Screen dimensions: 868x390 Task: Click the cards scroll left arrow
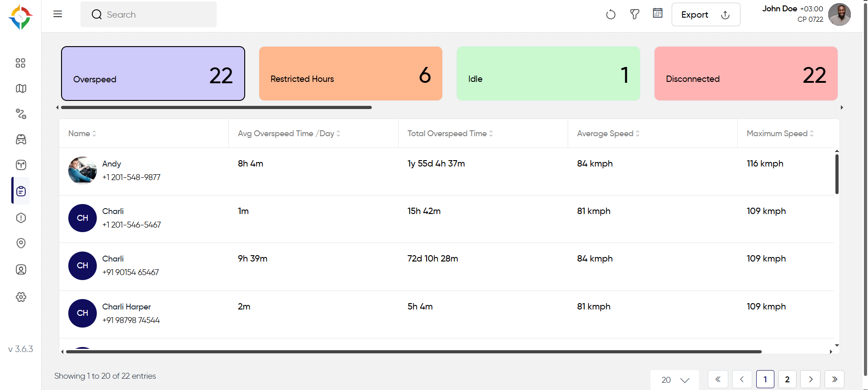(57, 108)
